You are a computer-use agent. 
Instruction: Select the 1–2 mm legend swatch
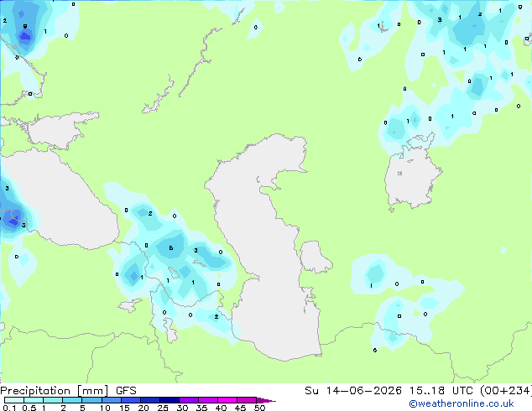(x=53, y=400)
